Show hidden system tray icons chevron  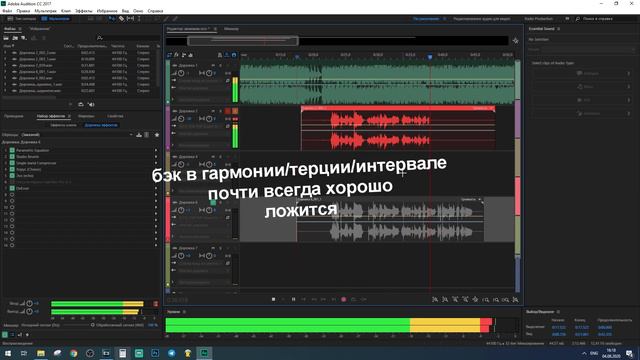pyautogui.click(x=584, y=353)
